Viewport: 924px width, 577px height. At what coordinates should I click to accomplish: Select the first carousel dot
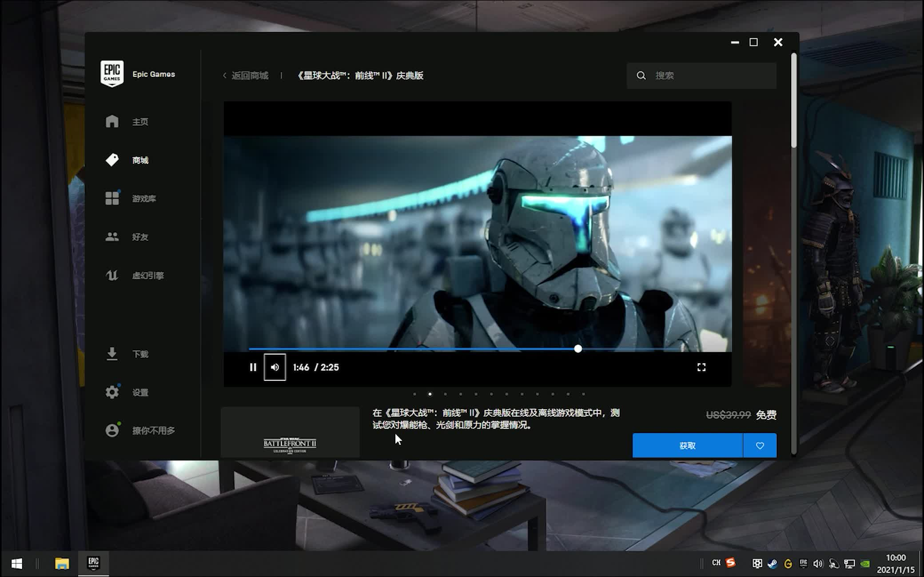[414, 394]
